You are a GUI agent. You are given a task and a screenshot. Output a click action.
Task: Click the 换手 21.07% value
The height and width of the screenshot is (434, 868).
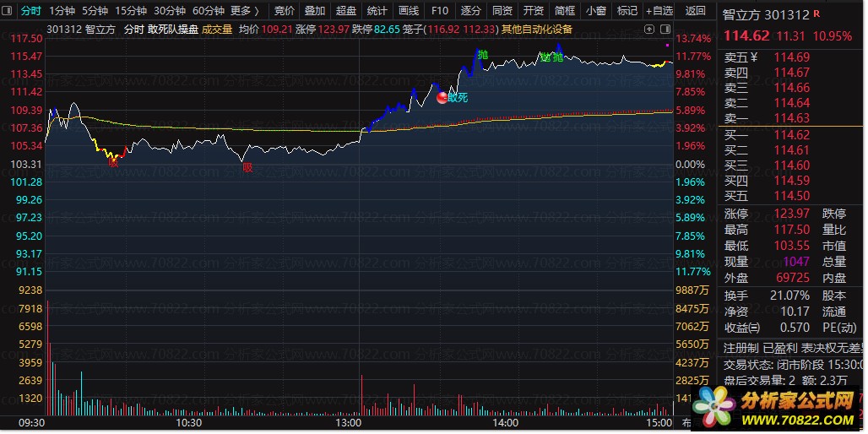tap(790, 296)
